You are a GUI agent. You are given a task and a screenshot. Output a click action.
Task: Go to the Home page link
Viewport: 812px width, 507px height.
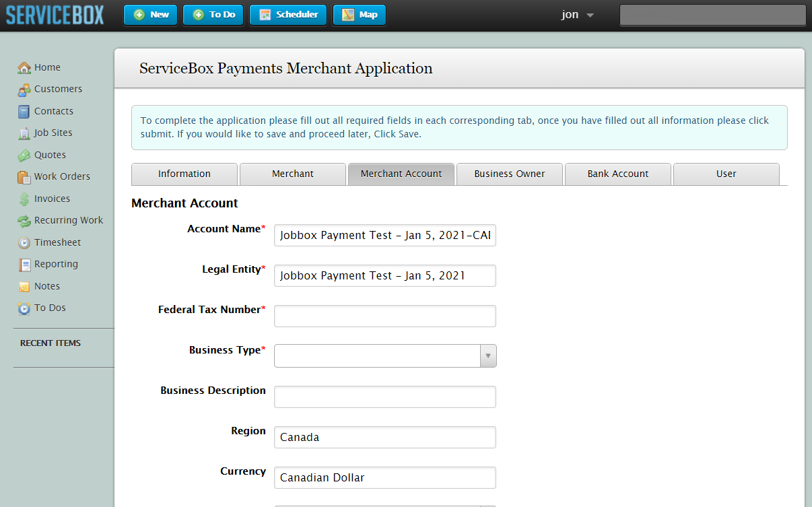click(47, 67)
